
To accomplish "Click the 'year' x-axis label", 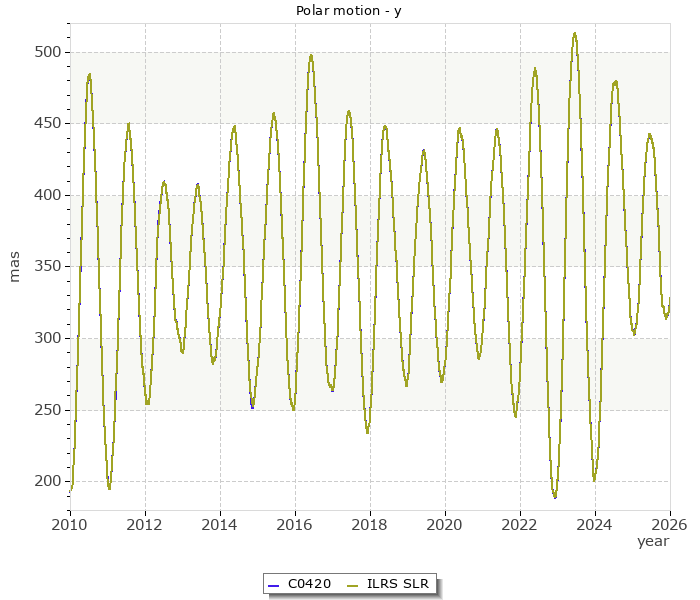I will [x=653, y=541].
